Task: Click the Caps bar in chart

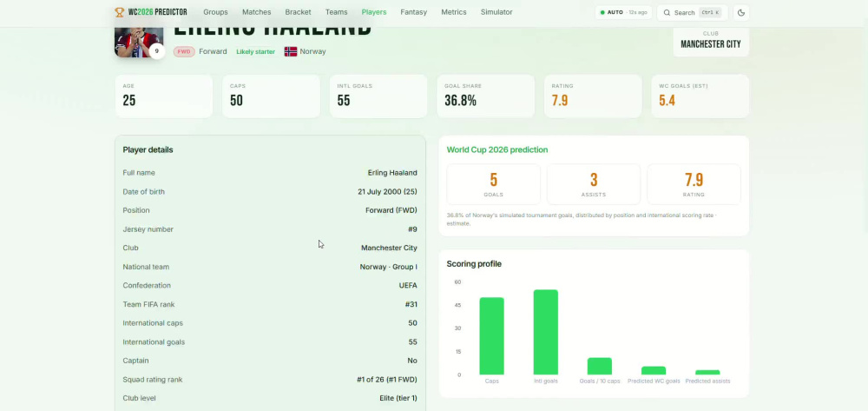Action: click(x=491, y=336)
